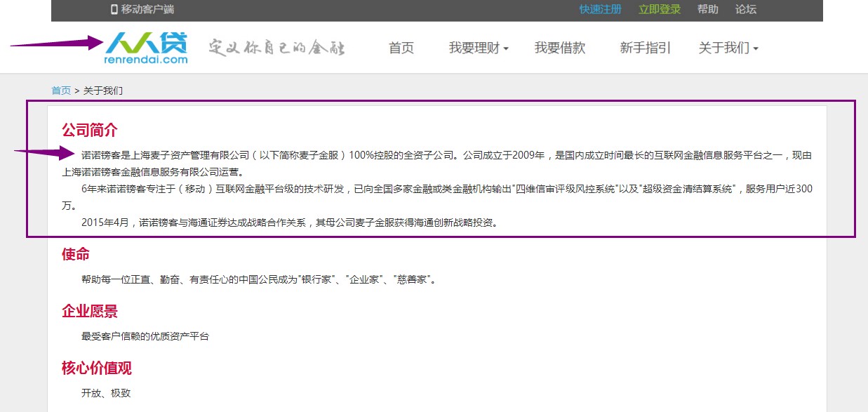The height and width of the screenshot is (412, 868).
Task: Expand the 我要理财 dropdown caret
Action: pos(506,49)
